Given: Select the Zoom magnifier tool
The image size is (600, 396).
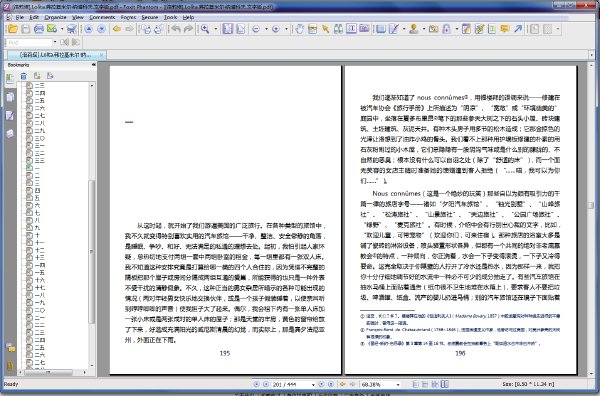Looking at the screenshot, I should (x=205, y=29).
